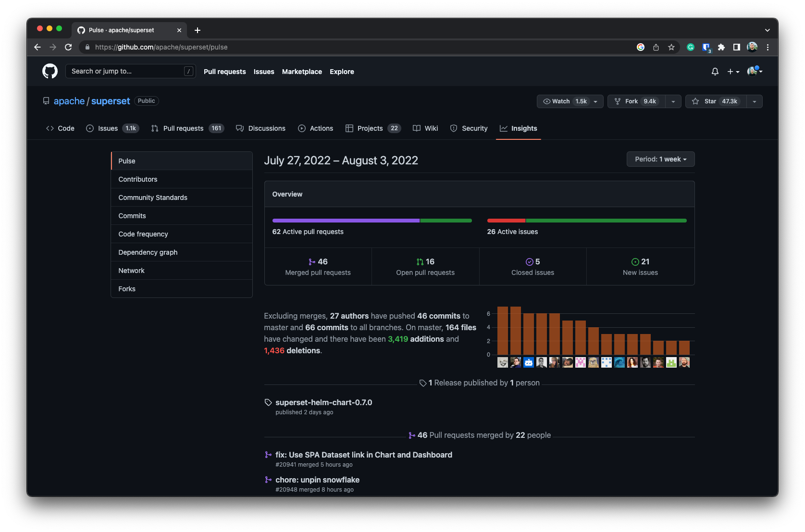This screenshot has width=805, height=532.
Task: Open the notifications bell
Action: pyautogui.click(x=715, y=72)
